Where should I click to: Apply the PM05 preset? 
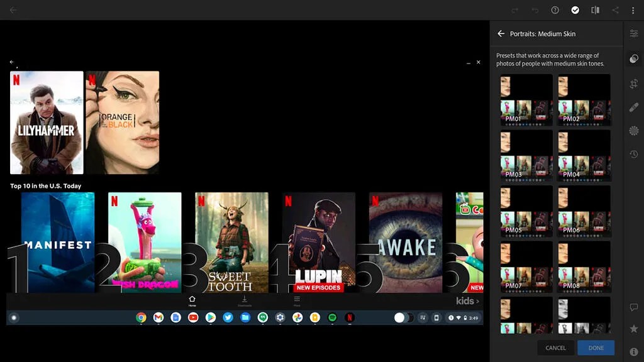(x=526, y=211)
